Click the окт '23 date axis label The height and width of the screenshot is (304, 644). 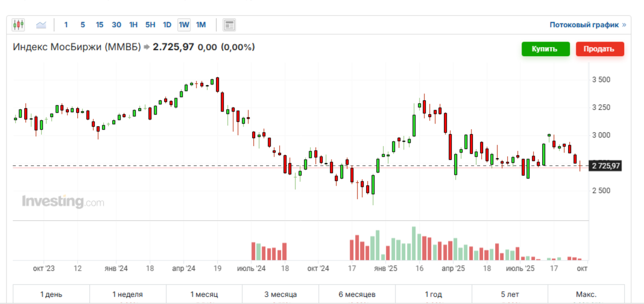click(43, 268)
